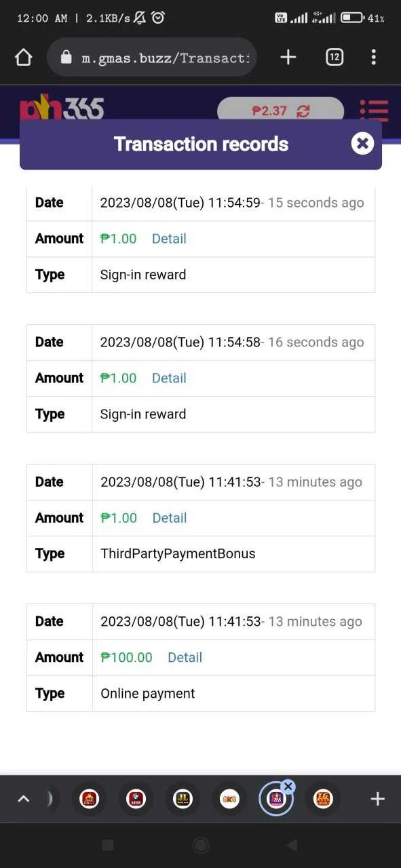Switch to the JL tab in bottom strip
This screenshot has height=868, width=401.
[x=183, y=799]
